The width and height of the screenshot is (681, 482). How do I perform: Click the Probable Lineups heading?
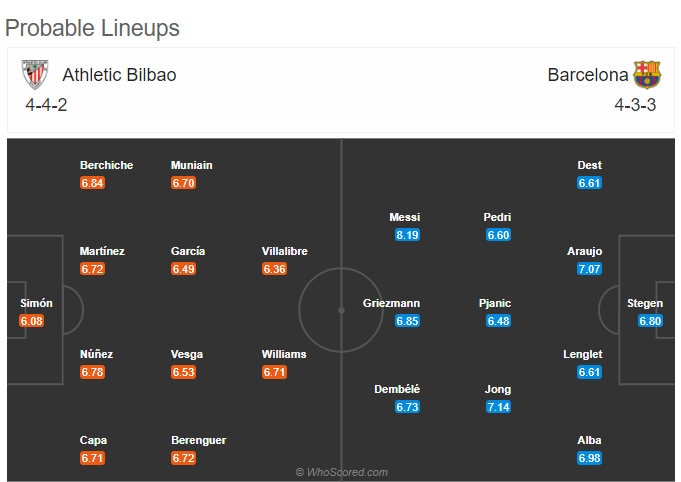click(92, 28)
